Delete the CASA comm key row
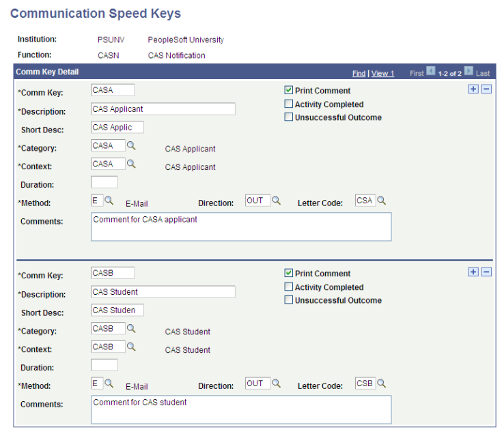 486,89
